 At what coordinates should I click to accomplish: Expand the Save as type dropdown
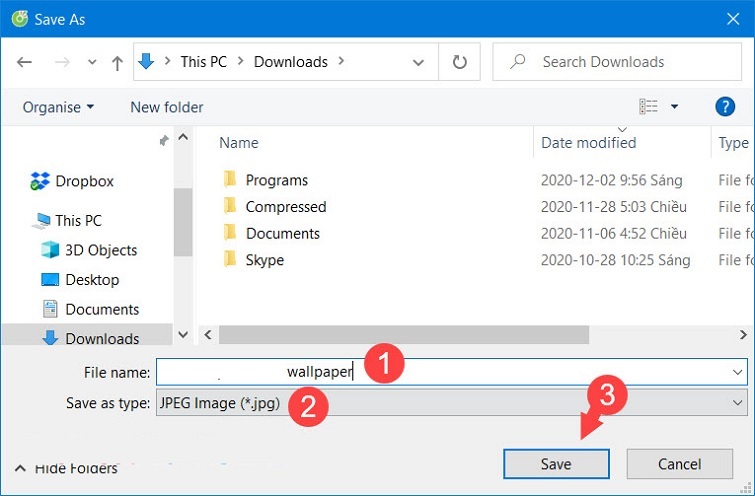click(x=738, y=403)
